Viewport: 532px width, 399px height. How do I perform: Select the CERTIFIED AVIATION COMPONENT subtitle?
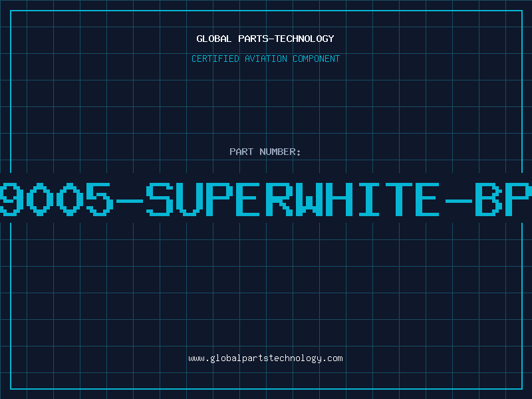265,59
